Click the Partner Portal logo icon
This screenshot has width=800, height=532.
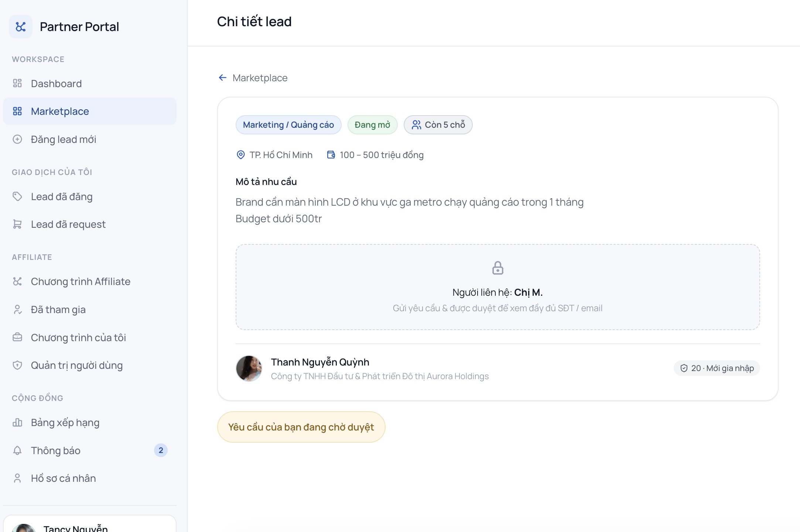point(21,27)
